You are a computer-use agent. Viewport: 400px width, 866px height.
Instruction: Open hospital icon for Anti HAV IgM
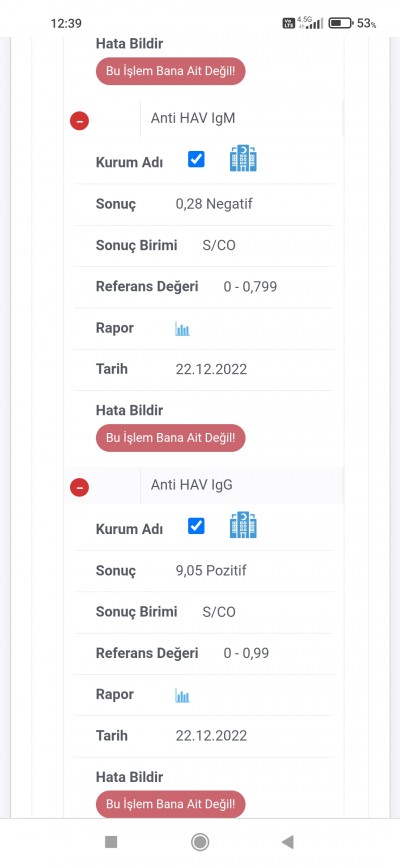tap(243, 159)
